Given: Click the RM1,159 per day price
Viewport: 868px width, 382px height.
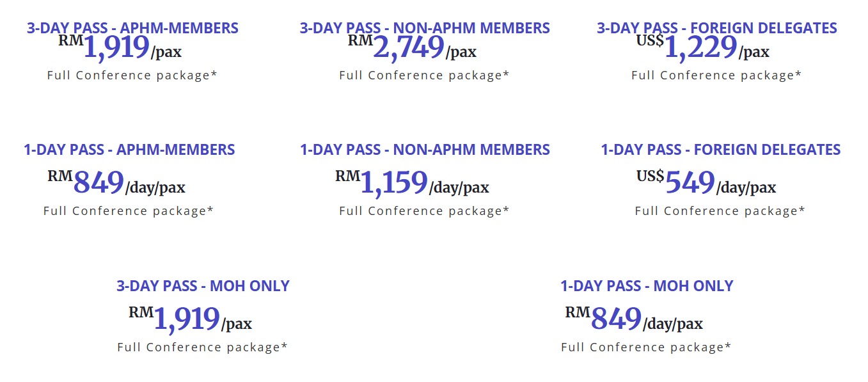Looking at the screenshot, I should (x=412, y=184).
